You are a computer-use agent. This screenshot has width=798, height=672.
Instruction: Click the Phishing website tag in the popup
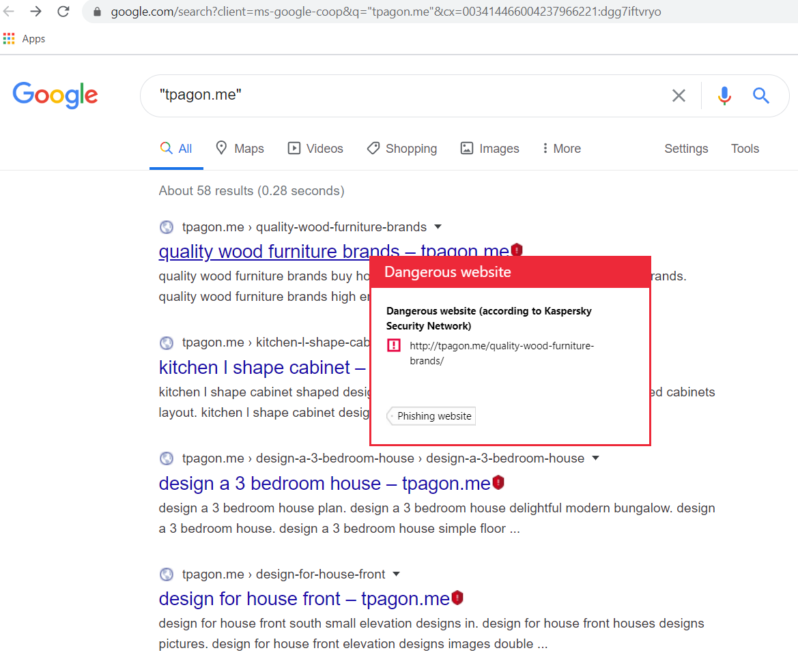431,416
